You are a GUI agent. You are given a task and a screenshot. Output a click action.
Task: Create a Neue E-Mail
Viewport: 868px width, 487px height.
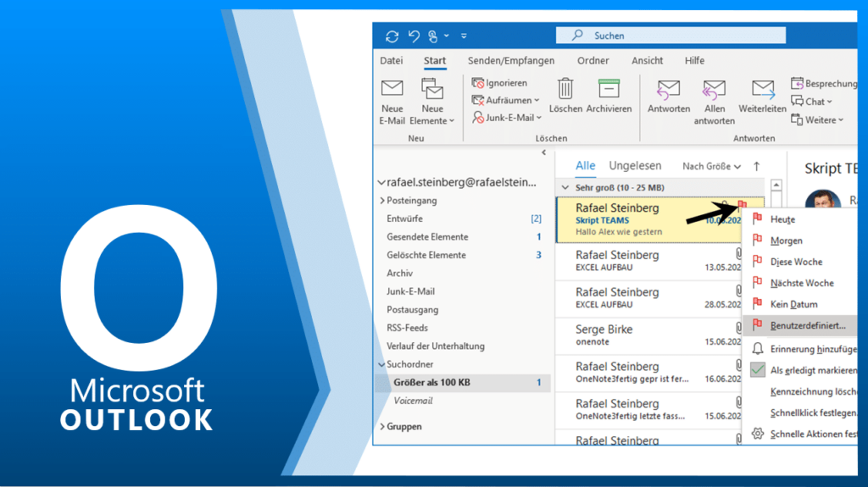pos(392,102)
